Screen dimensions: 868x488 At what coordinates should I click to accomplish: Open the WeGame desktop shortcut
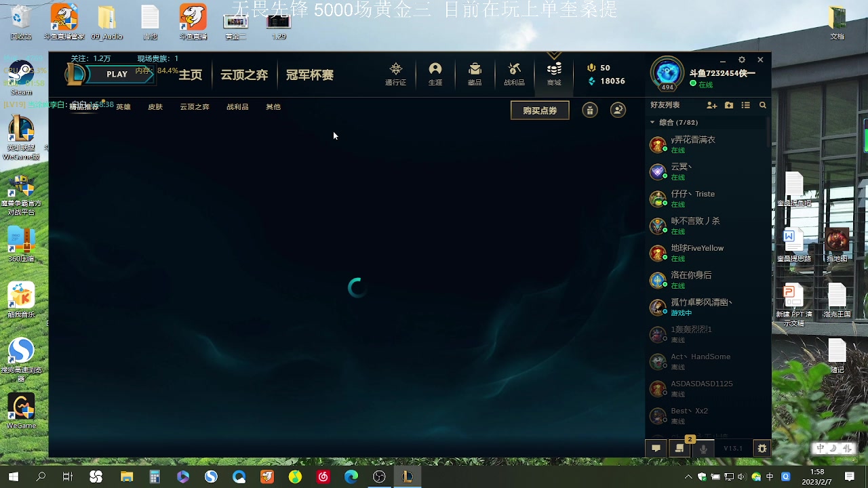click(21, 411)
